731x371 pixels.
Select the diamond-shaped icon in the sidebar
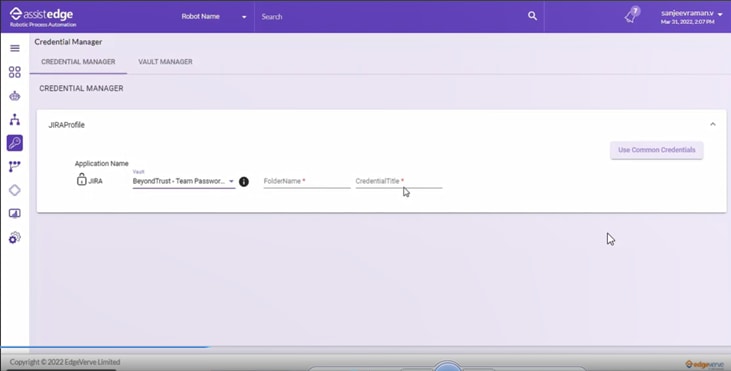[x=15, y=190]
